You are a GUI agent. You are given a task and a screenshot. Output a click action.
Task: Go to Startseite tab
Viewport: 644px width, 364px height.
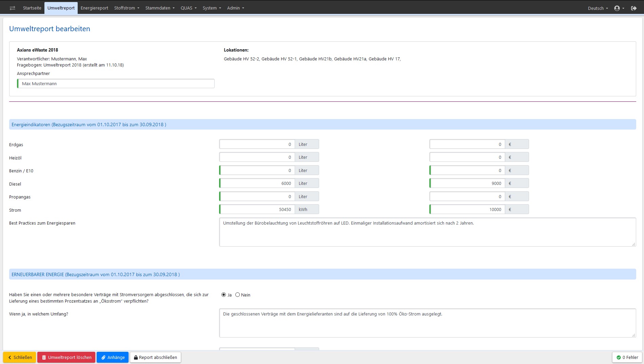32,8
